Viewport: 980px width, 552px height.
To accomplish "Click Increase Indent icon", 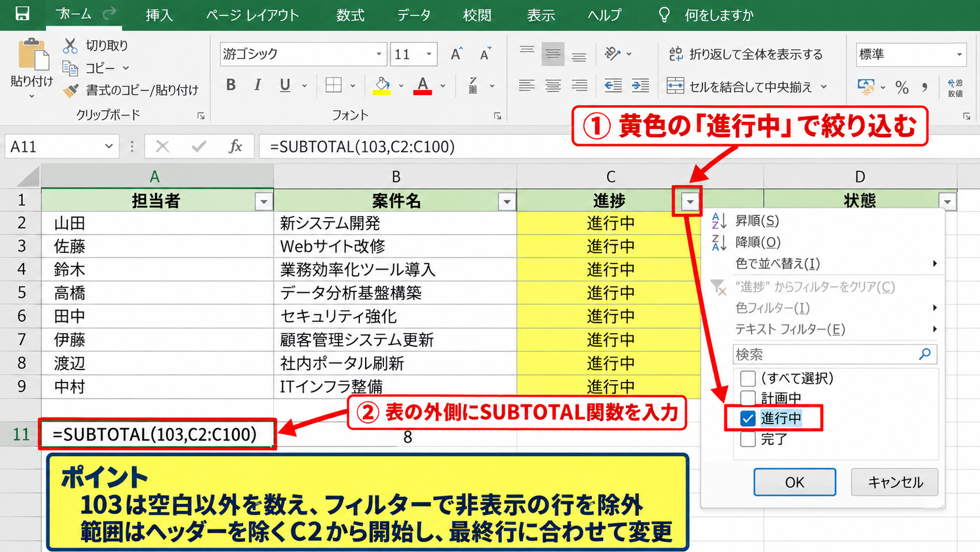I will click(x=640, y=86).
